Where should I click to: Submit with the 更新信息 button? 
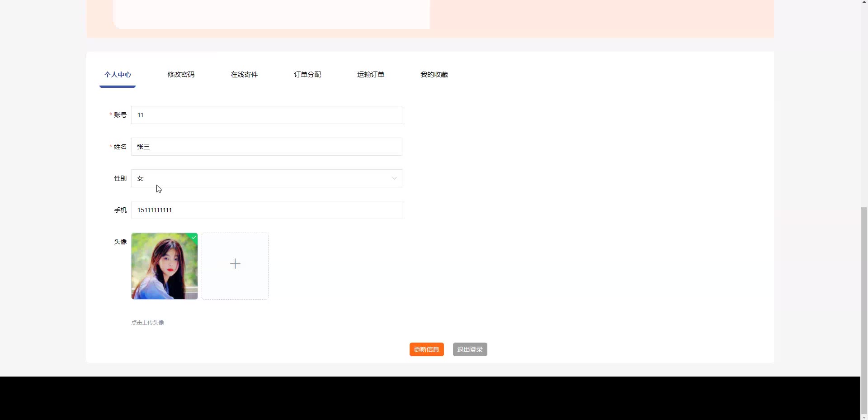pos(427,349)
